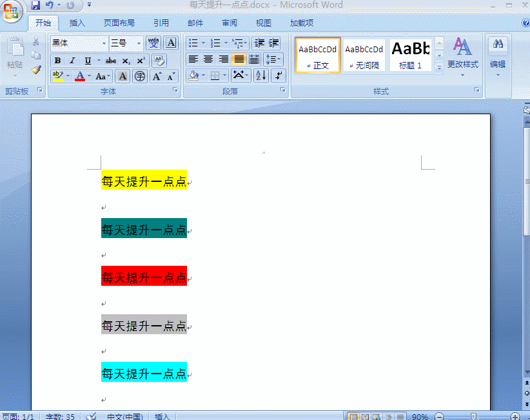This screenshot has height=420, width=530.
Task: Click the vertical scrollbar thumb
Action: click(527, 181)
